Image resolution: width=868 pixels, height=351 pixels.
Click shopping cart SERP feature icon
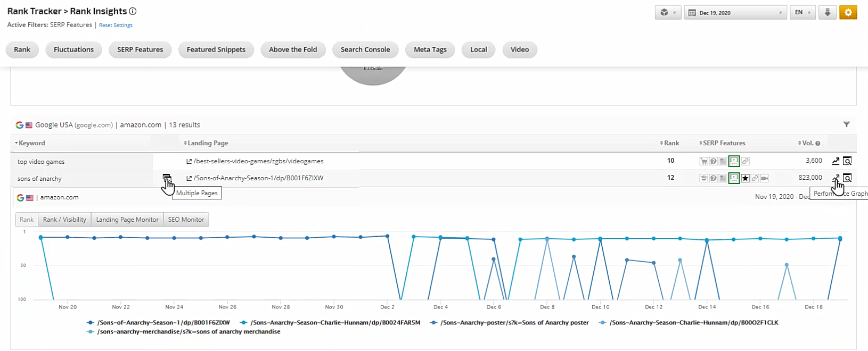point(703,161)
